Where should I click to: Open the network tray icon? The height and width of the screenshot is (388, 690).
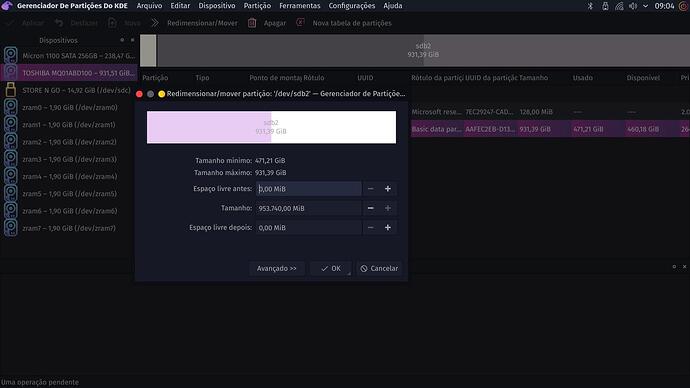click(619, 6)
